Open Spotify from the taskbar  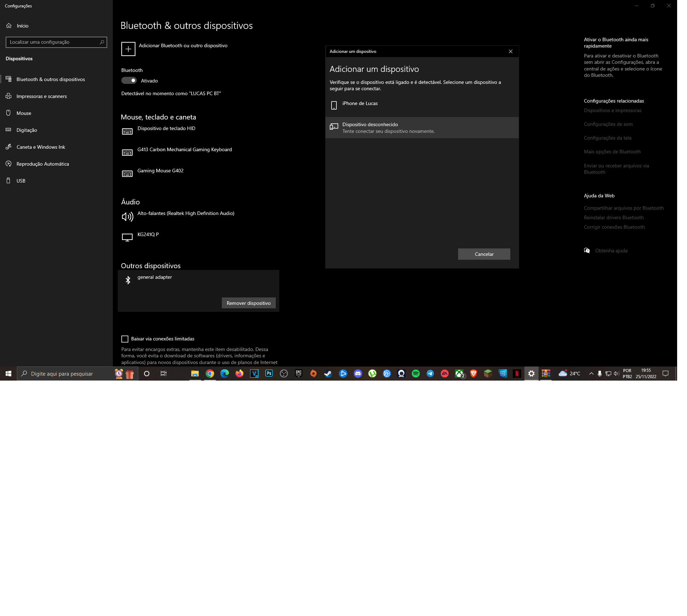point(416,374)
